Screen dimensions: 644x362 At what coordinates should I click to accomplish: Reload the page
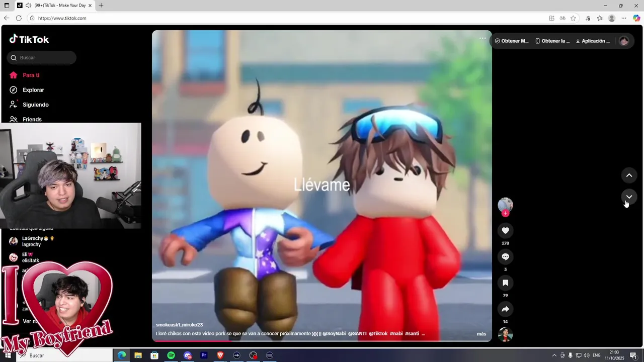click(x=19, y=18)
